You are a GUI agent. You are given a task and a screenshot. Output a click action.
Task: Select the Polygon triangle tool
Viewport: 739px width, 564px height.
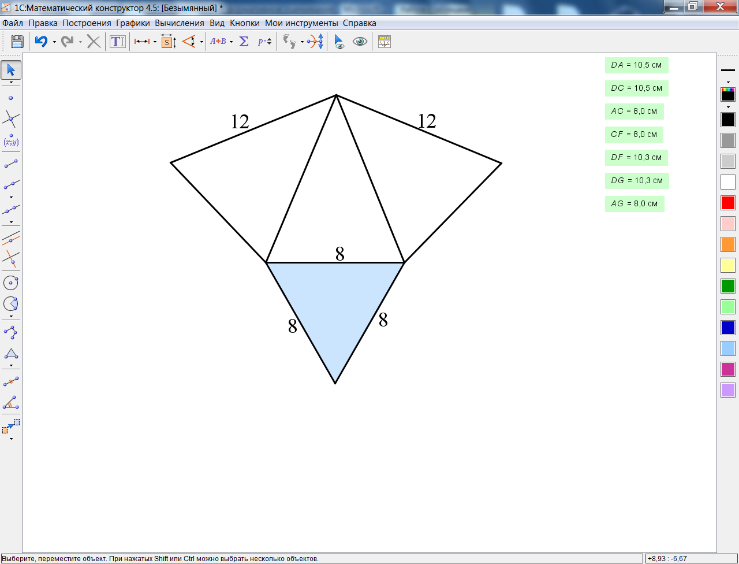click(11, 353)
